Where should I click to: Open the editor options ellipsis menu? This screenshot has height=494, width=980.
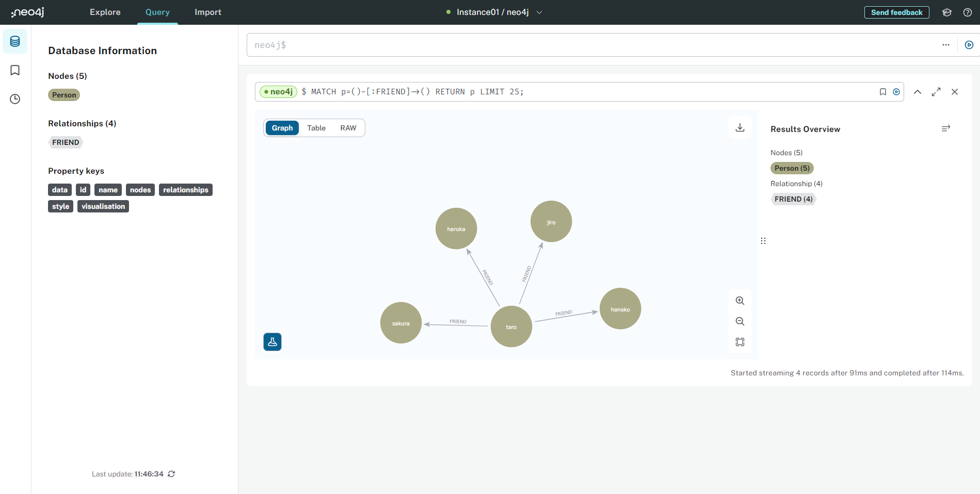946,44
